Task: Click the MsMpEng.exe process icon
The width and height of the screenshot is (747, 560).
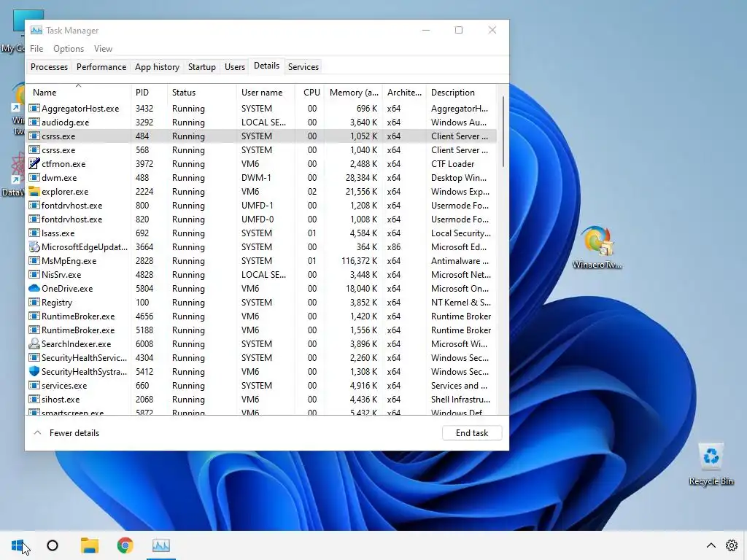Action: pyautogui.click(x=34, y=260)
